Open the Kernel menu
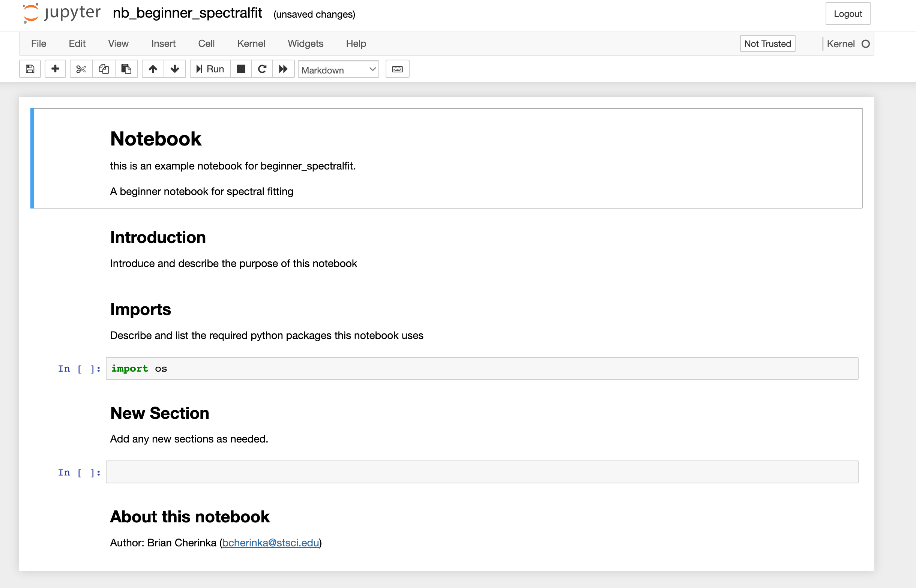 coord(251,43)
